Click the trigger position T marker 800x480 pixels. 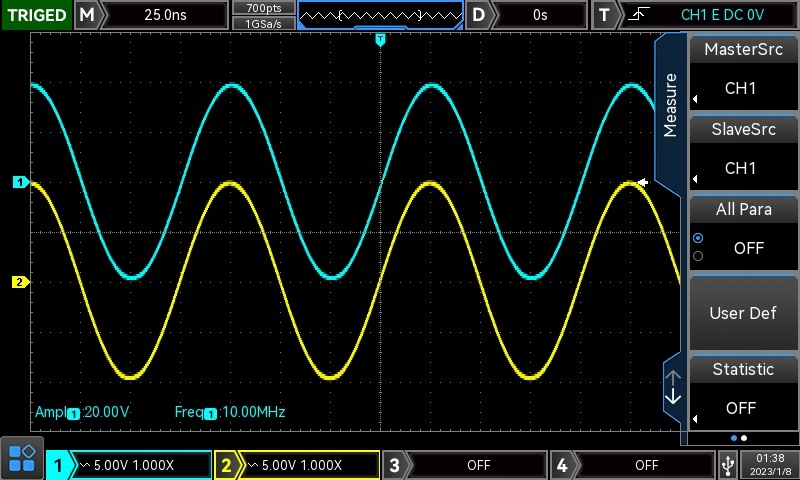(x=380, y=40)
